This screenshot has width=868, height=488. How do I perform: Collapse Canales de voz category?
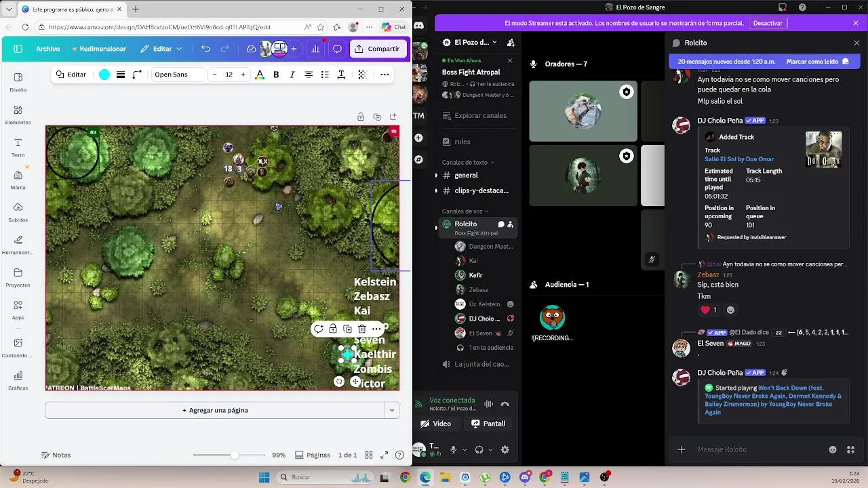[465, 211]
